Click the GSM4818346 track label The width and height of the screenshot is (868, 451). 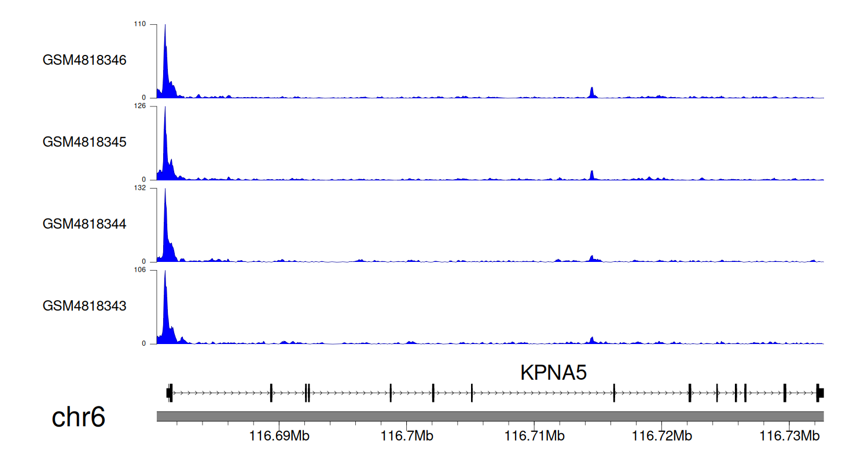84,60
